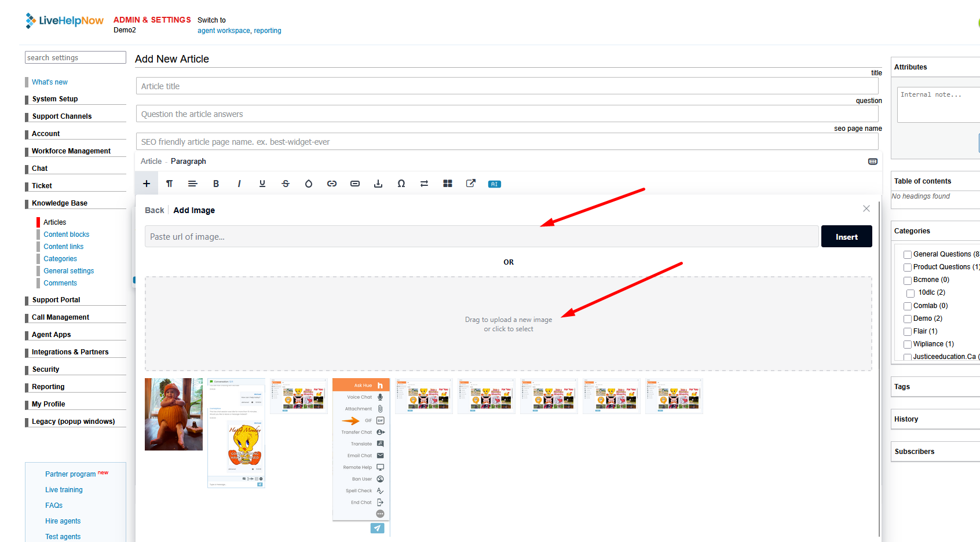Expand the Subscribers panel
Image resolution: width=980 pixels, height=542 pixels.
click(x=914, y=452)
